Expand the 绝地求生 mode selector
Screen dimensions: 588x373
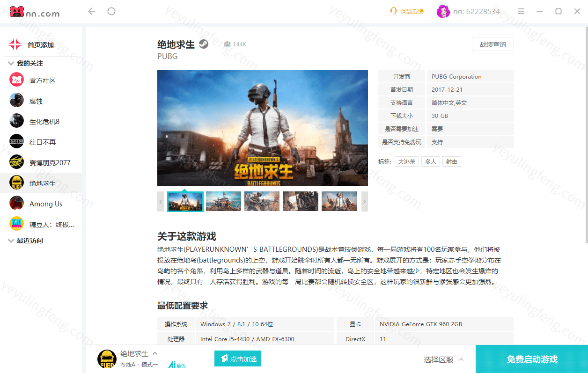tap(155, 354)
